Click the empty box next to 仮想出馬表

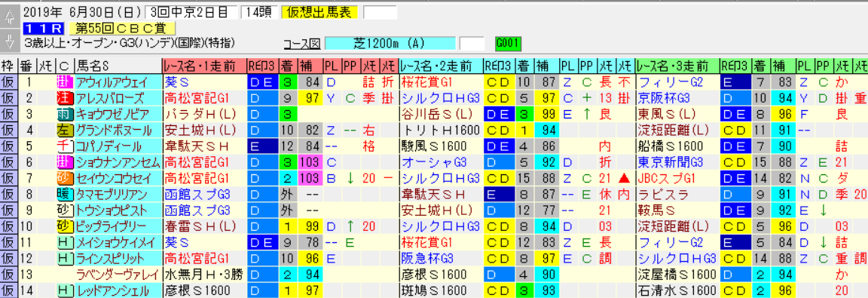click(x=380, y=12)
